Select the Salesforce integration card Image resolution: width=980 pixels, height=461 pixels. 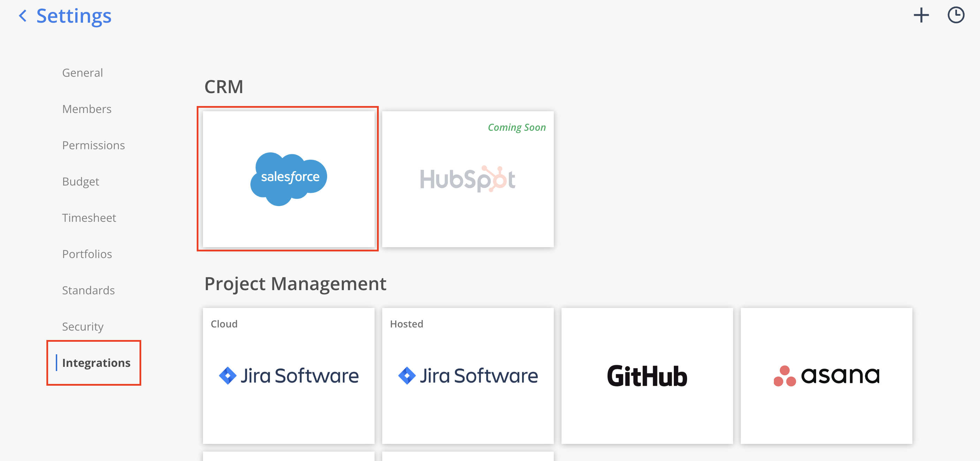tap(288, 179)
